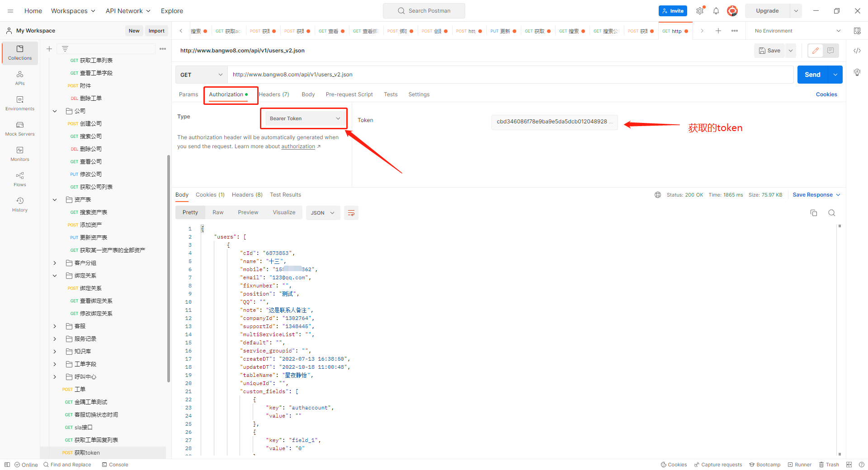Screen dimensions: 868x470
Task: Open the History sidebar icon
Action: click(x=20, y=204)
